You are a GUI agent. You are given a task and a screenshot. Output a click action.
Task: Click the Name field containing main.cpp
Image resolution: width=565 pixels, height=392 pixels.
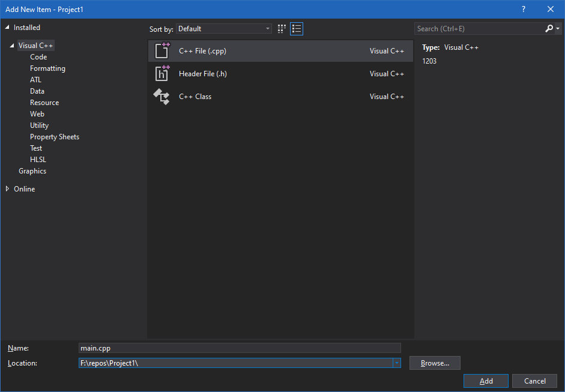pos(239,348)
